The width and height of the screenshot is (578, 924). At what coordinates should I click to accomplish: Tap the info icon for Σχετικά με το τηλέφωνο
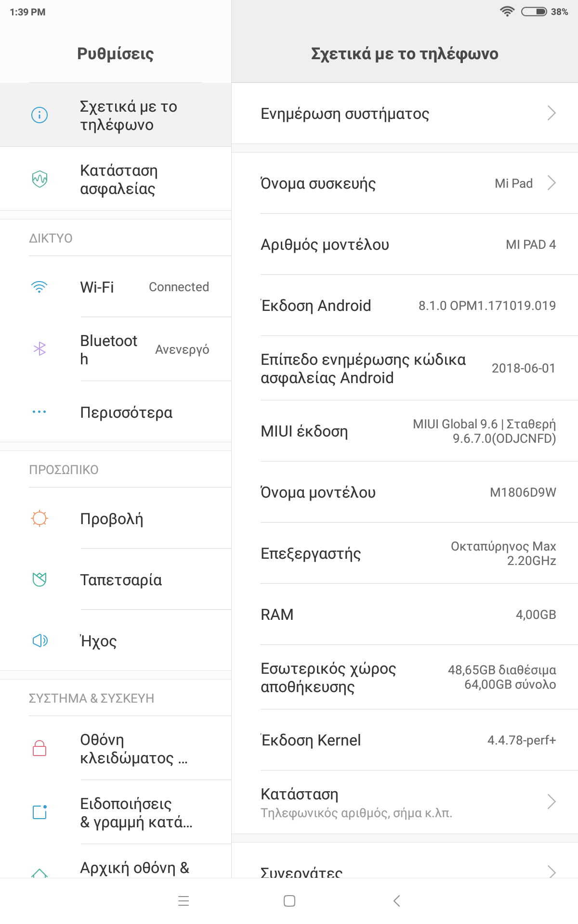(39, 115)
